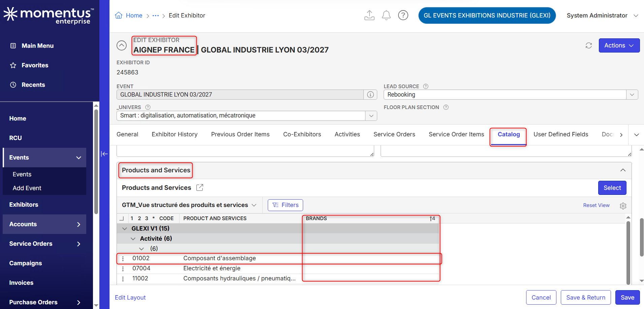Viewport: 644px width, 309px height.
Task: Click the Recents clock icon
Action: (13, 85)
